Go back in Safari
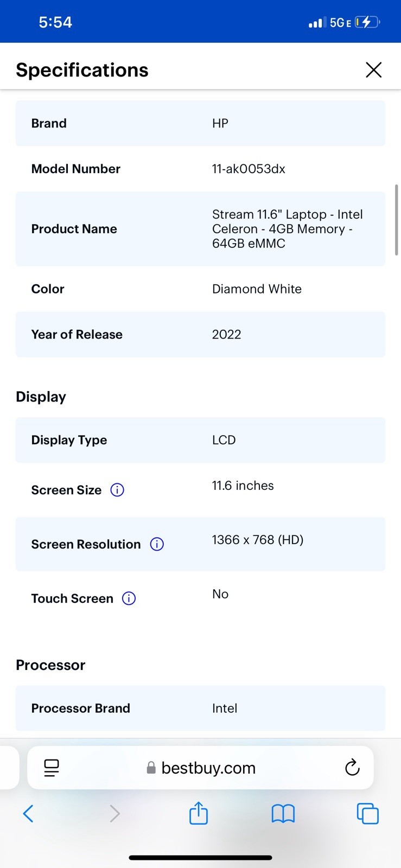The image size is (401, 868). (x=28, y=813)
